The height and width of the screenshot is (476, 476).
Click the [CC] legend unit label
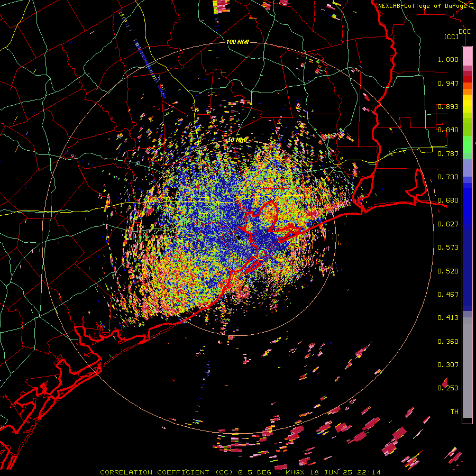[x=451, y=36]
